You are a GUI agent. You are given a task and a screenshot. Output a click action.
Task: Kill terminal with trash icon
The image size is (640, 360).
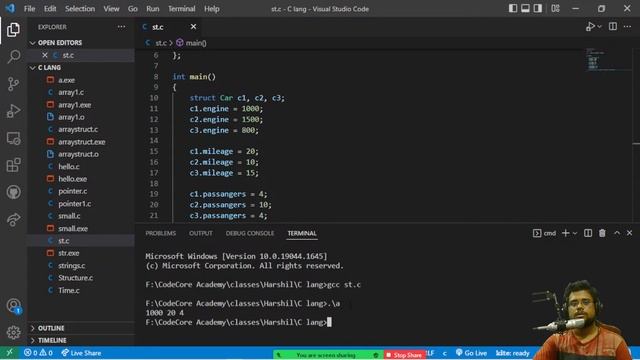point(602,233)
